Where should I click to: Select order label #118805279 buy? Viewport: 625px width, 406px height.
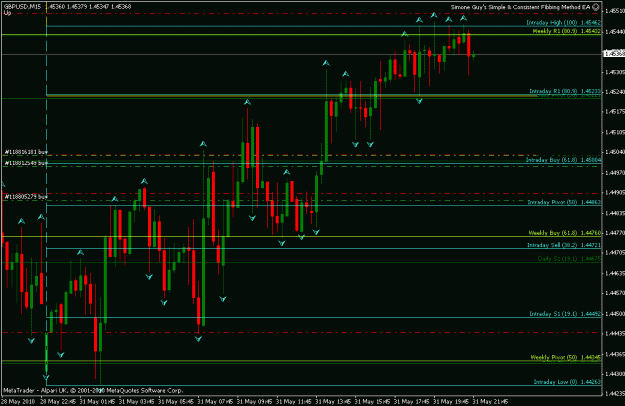(x=26, y=197)
